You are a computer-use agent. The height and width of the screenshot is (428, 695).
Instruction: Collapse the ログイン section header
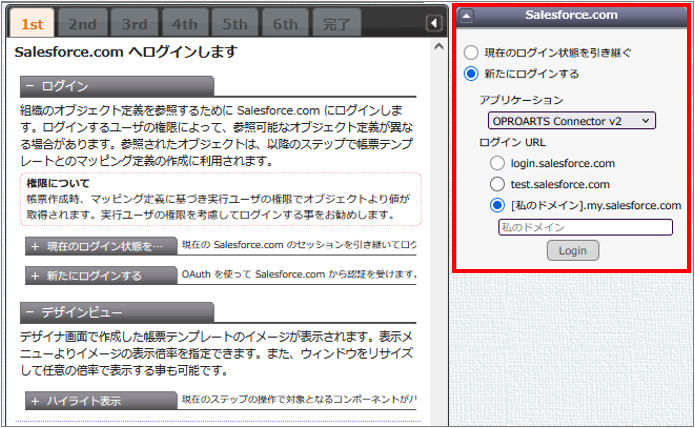click(x=117, y=86)
